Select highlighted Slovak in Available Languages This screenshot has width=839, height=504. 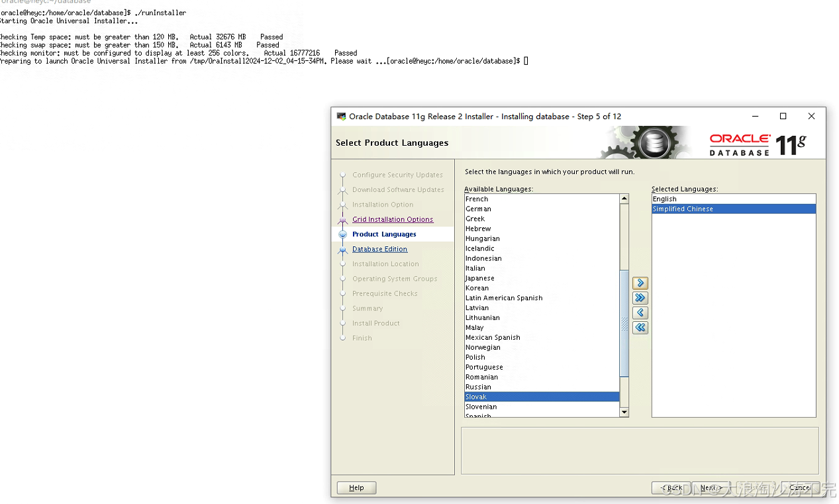(x=542, y=397)
